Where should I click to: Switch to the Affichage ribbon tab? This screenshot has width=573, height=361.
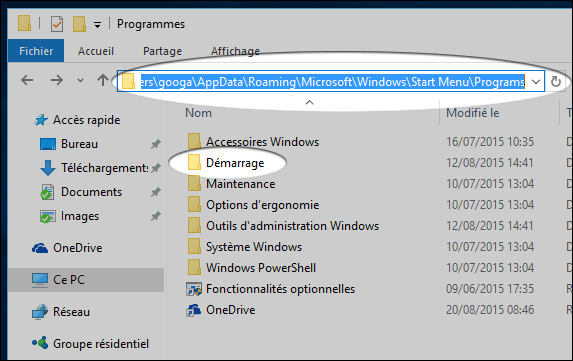pyautogui.click(x=235, y=51)
